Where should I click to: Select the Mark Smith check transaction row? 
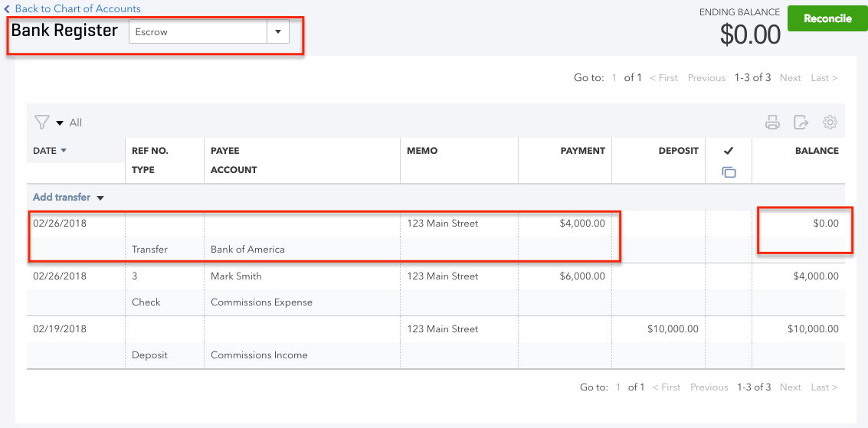click(x=306, y=289)
